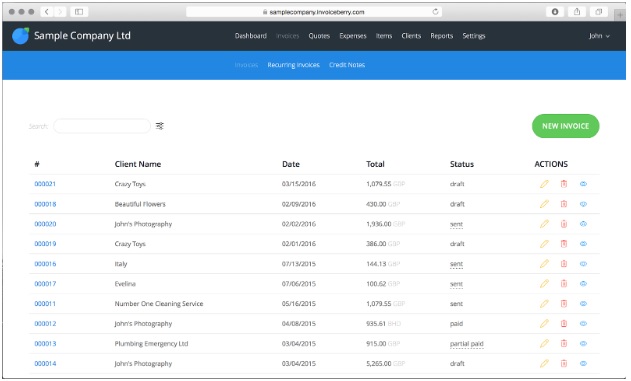View invoice 000012 with eye icon
Screen dimensions: 631x381
(583, 323)
